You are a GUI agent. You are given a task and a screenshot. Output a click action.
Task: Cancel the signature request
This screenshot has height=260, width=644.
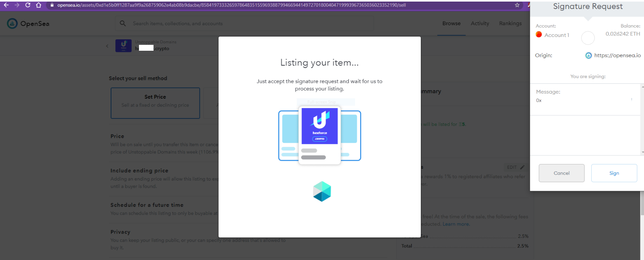click(x=561, y=173)
